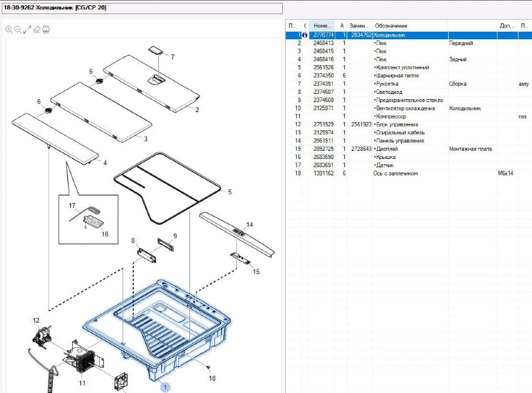Click part number 2892725 for Дисплей

tap(323, 149)
